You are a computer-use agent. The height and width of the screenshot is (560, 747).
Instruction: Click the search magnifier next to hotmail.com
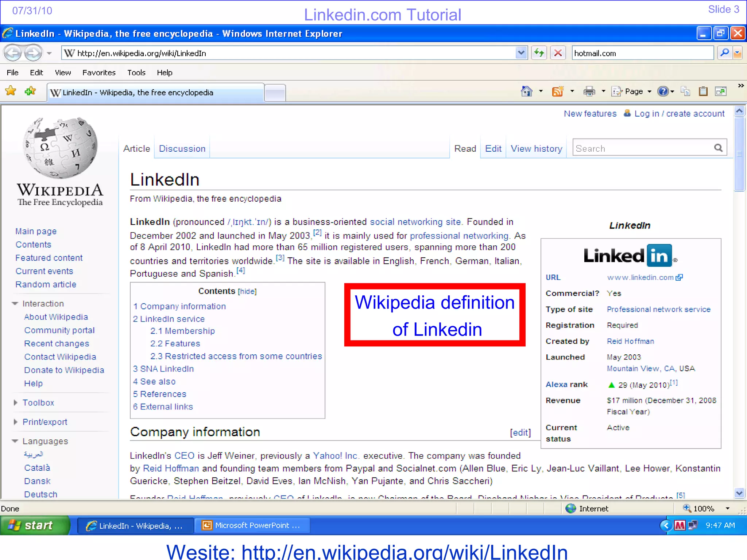coord(724,53)
